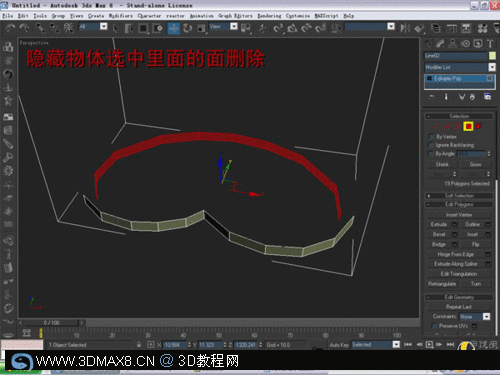
Task: Select the Polygon sub-object level icon
Action: click(x=468, y=126)
